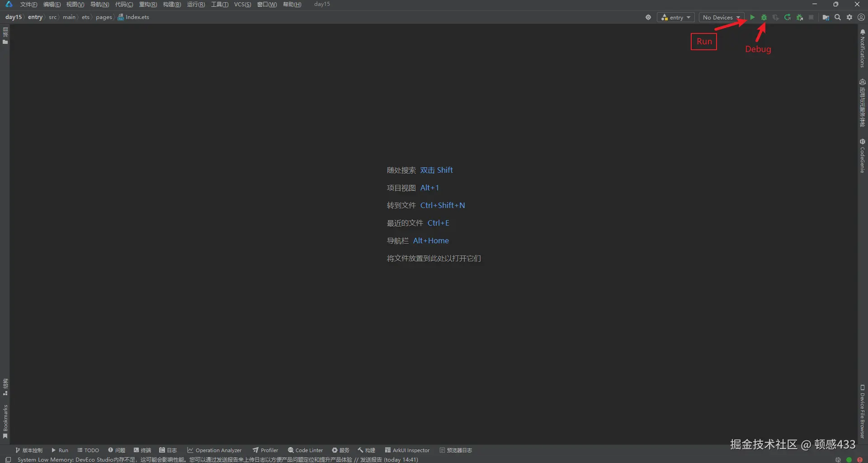The height and width of the screenshot is (463, 868).
Task: Click the green rerun refresh arrow icon
Action: click(x=788, y=17)
